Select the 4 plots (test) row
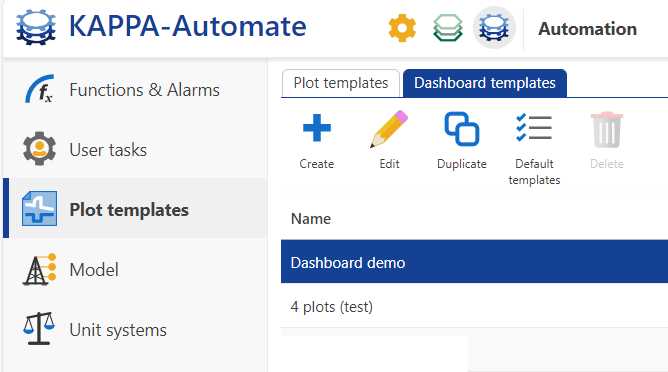The height and width of the screenshot is (372, 668). 475,306
